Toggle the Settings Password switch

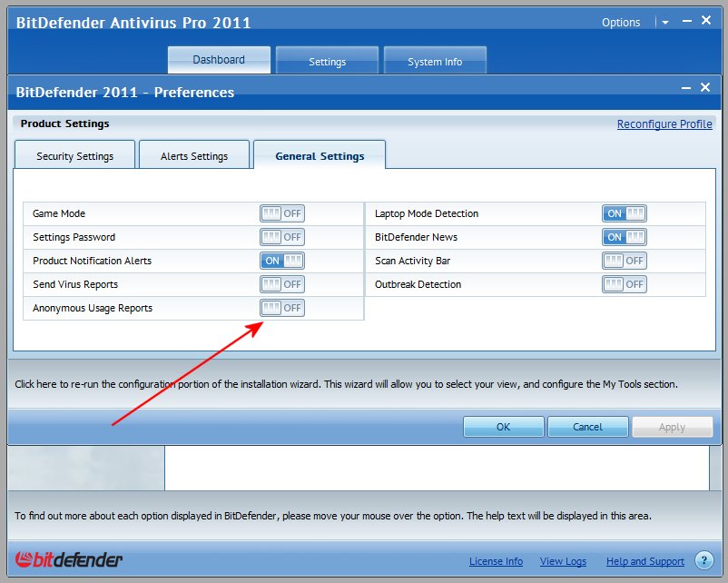pyautogui.click(x=282, y=237)
